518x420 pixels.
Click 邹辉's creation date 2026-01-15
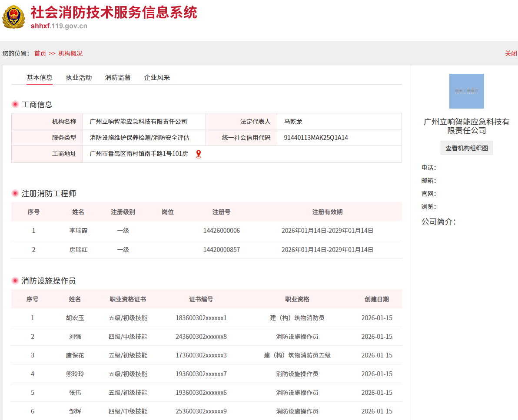pos(377,411)
